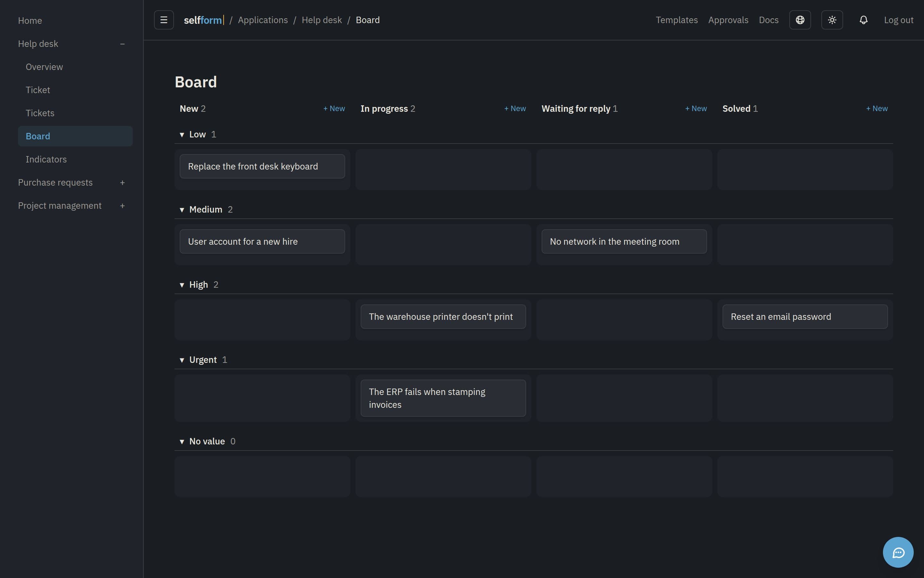Toggle the sidebar hamburger menu

[x=164, y=20]
